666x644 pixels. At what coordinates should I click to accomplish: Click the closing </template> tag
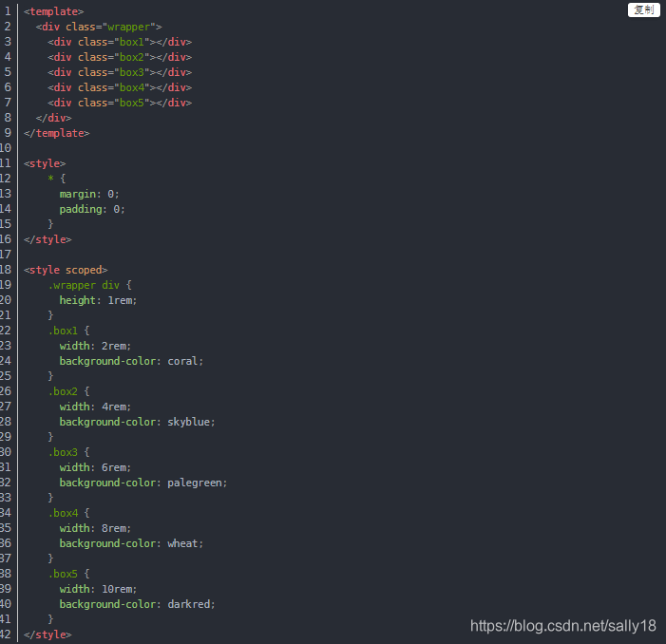coord(57,133)
